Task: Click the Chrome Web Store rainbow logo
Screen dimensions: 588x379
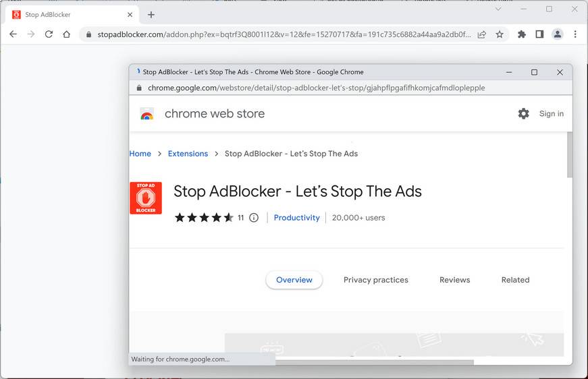Action: coord(146,114)
